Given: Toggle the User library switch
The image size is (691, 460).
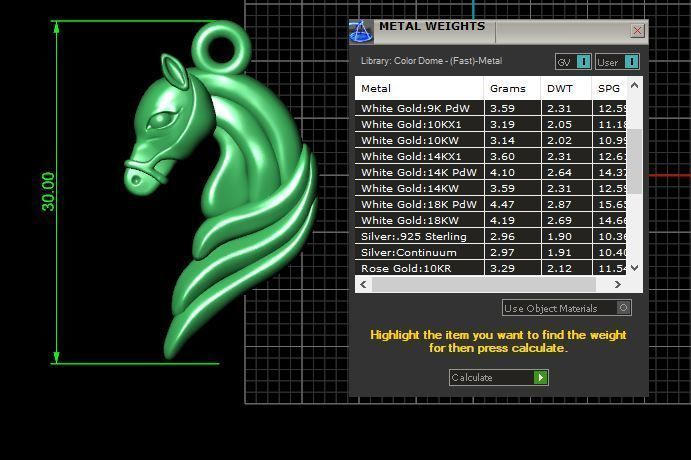Looking at the screenshot, I should 617,62.
